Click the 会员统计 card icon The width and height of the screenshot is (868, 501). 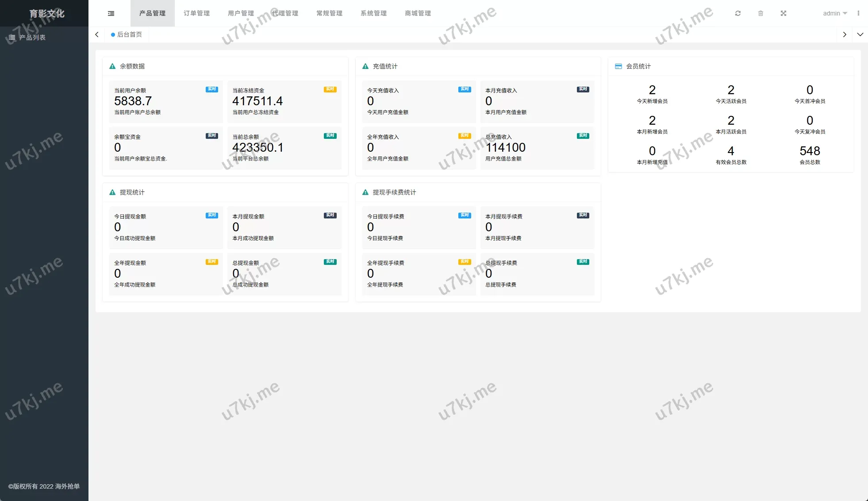click(618, 66)
